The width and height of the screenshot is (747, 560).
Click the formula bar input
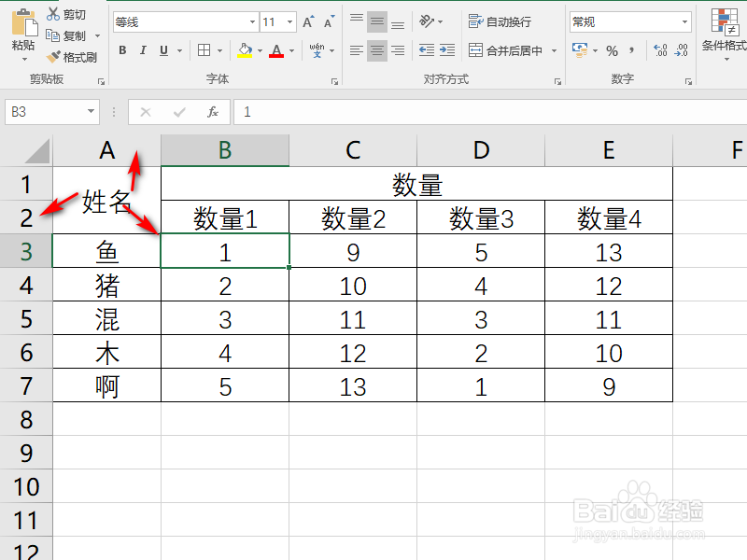(490, 112)
